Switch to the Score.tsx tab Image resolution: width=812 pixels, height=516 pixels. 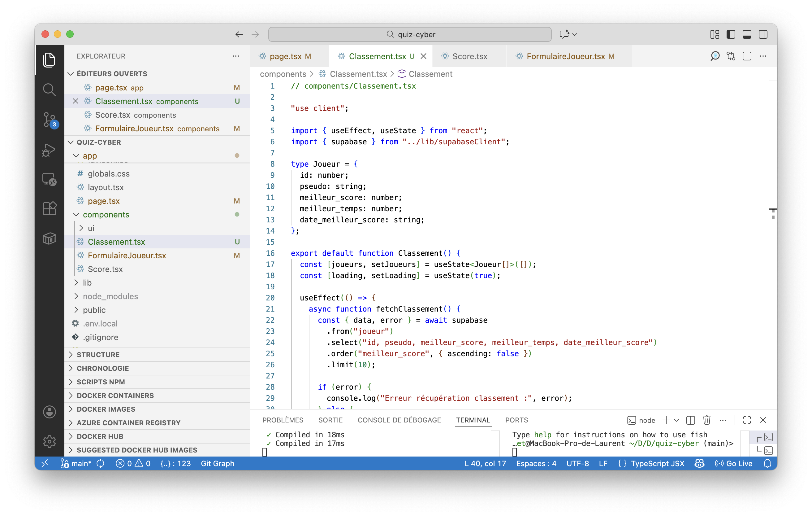469,56
